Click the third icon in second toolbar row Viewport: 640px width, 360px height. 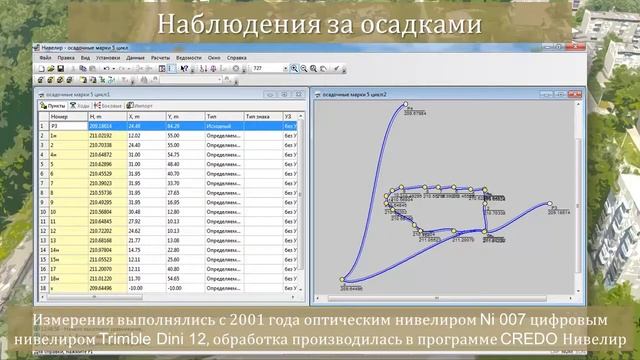(60, 80)
